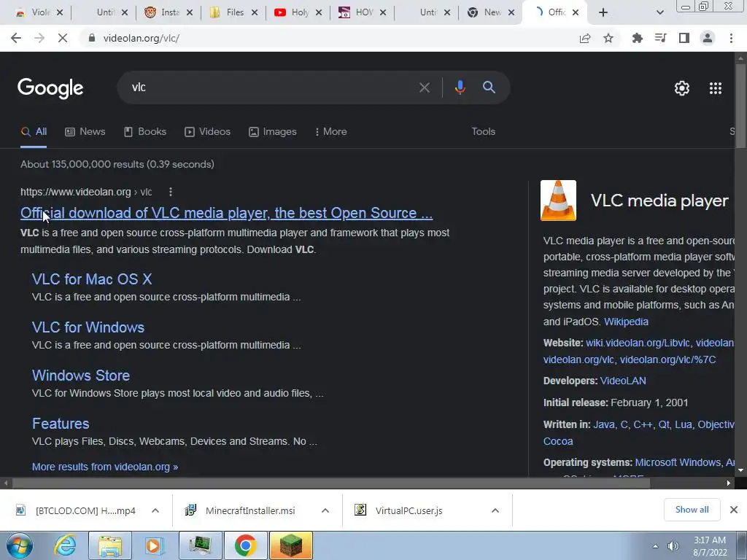Image resolution: width=747 pixels, height=560 pixels.
Task: Open search Tools options
Action: click(483, 132)
